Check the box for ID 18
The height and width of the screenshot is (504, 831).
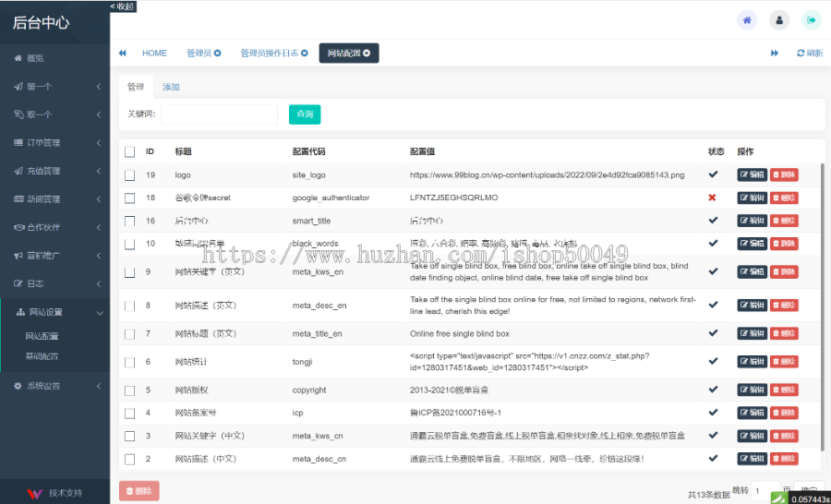(130, 198)
